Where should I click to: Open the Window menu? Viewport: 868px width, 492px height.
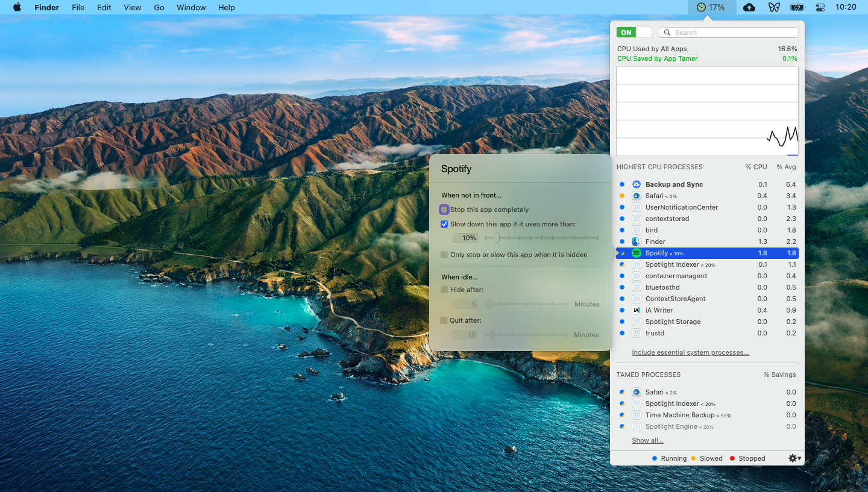pyautogui.click(x=191, y=7)
